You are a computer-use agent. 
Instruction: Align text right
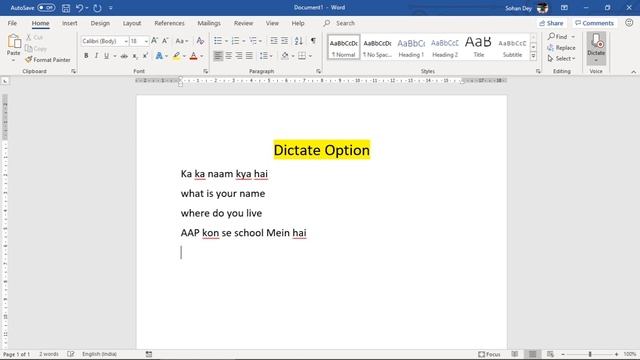239,56
